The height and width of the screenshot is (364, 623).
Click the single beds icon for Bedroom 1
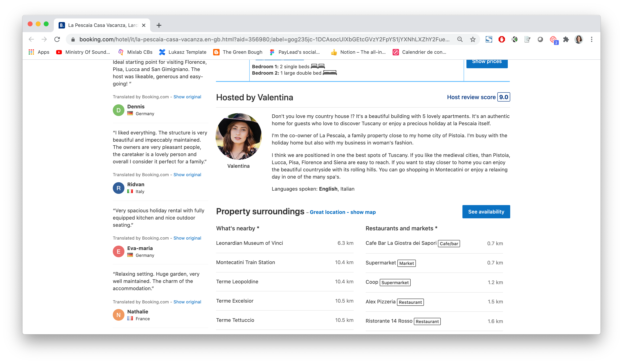pyautogui.click(x=318, y=66)
